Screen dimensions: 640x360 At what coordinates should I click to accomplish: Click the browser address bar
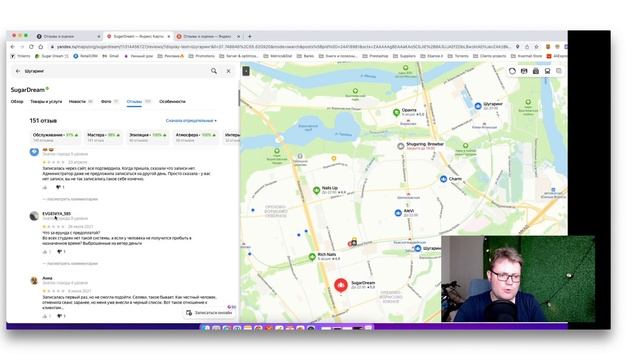point(282,47)
